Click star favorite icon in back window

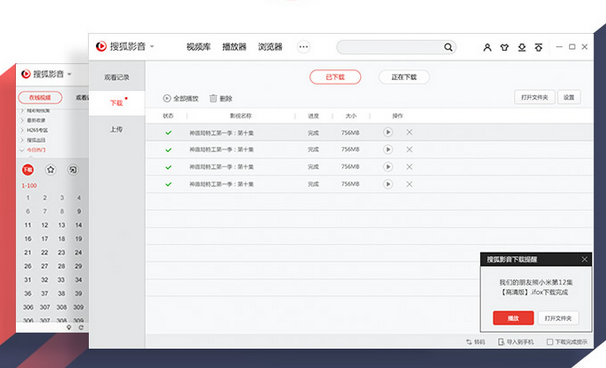click(x=51, y=169)
